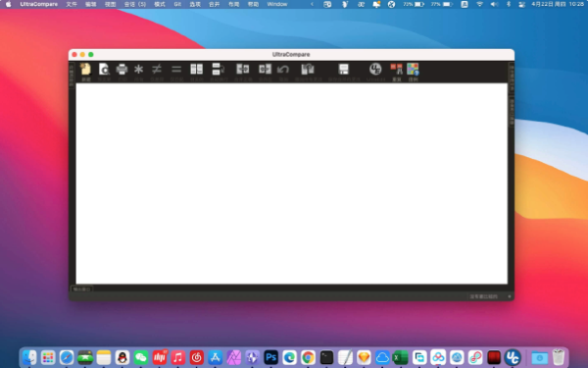
Task: Open the upper vertical tab on right edge
Action: pos(512,78)
